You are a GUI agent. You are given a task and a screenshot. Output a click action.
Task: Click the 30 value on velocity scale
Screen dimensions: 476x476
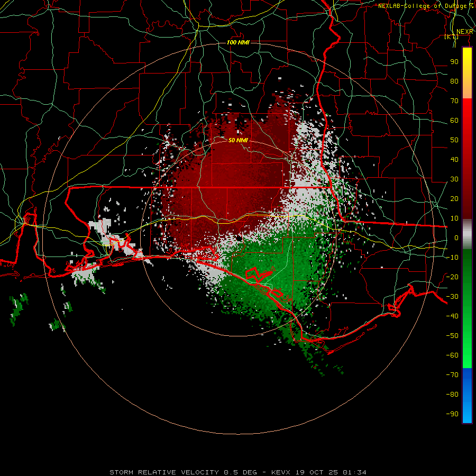(x=454, y=179)
